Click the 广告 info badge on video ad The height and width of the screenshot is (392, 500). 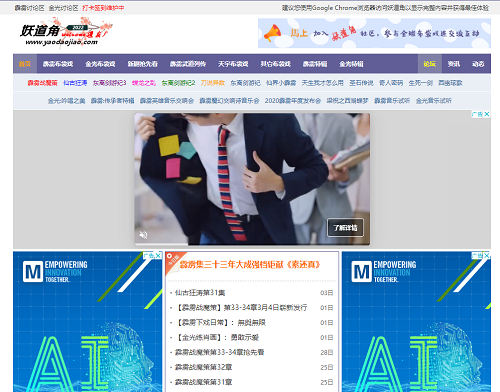coord(477,114)
